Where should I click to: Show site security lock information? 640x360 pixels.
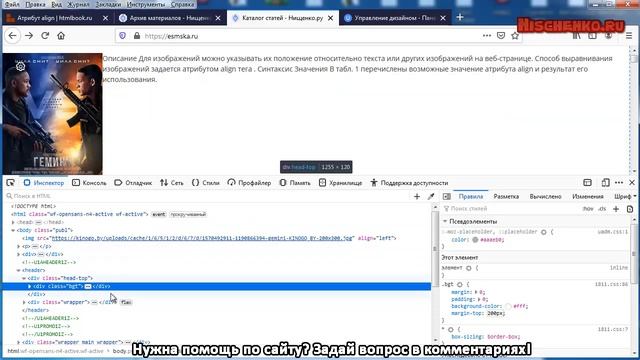point(137,36)
